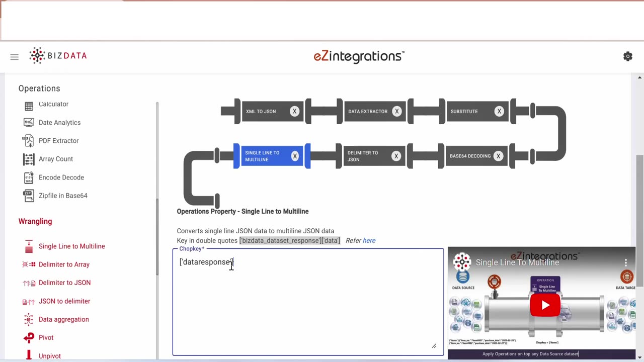
Task: Open Single Line to Multiline operation
Action: (72, 246)
